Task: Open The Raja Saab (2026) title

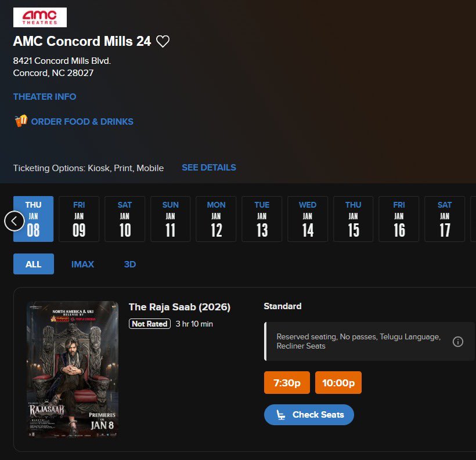Action: tap(179, 307)
